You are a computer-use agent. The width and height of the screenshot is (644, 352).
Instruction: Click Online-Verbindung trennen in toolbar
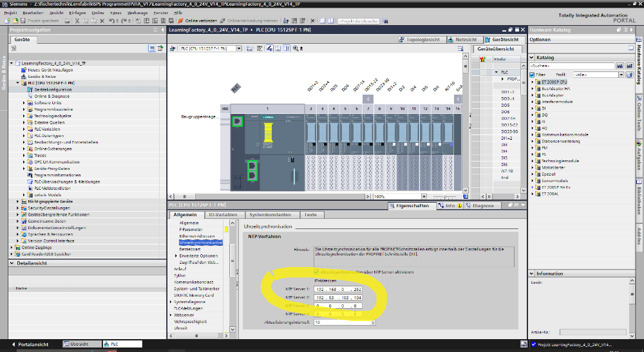click(x=249, y=21)
